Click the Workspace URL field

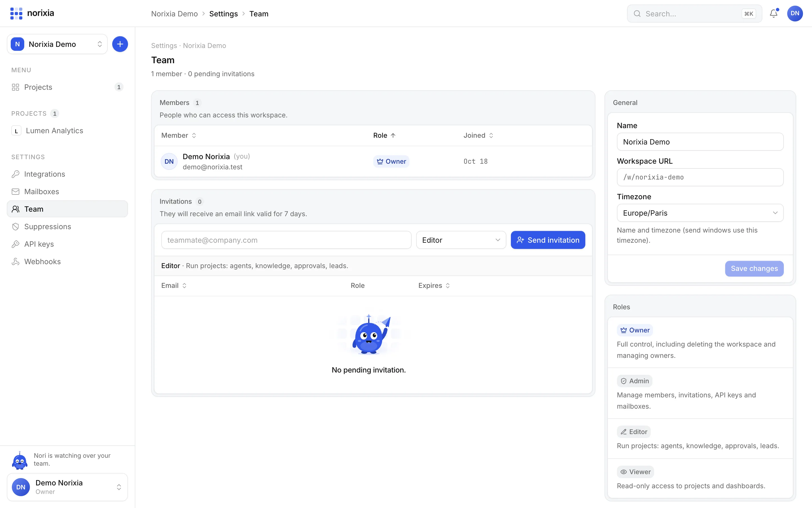click(700, 177)
